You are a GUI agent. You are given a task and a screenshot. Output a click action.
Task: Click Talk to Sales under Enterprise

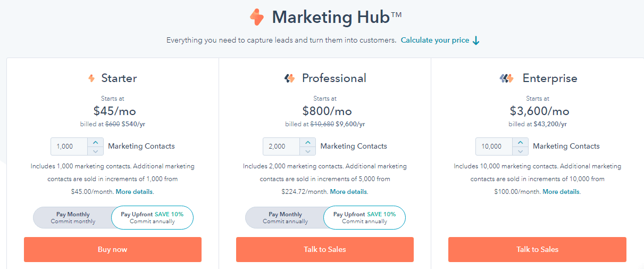537,249
